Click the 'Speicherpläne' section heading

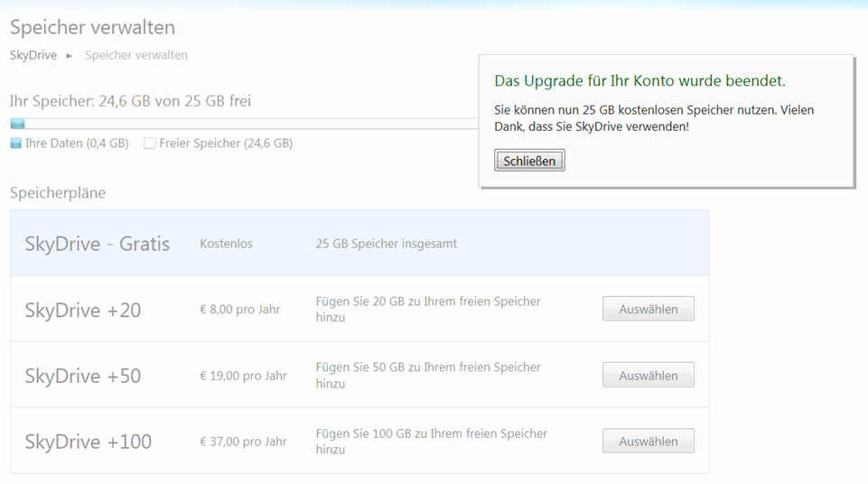point(58,193)
